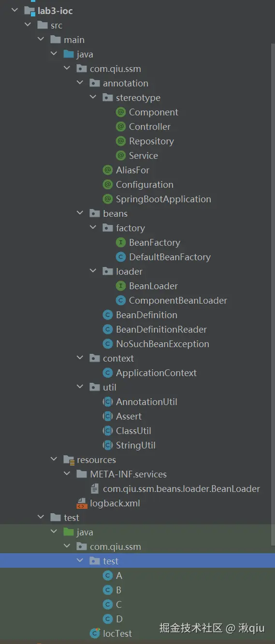The width and height of the screenshot is (275, 644).
Task: Click the resources folder icon
Action: pos(69,460)
